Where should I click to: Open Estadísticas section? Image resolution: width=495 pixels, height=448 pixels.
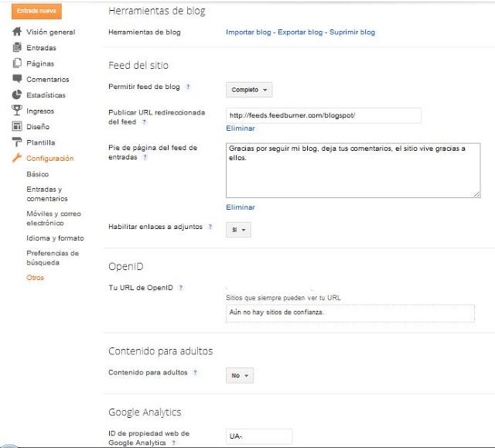click(x=46, y=95)
